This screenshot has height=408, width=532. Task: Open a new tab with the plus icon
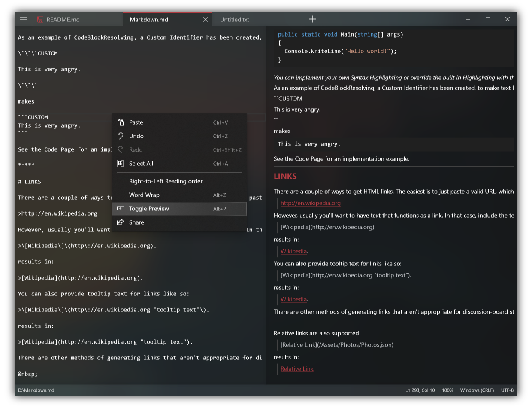click(x=313, y=19)
